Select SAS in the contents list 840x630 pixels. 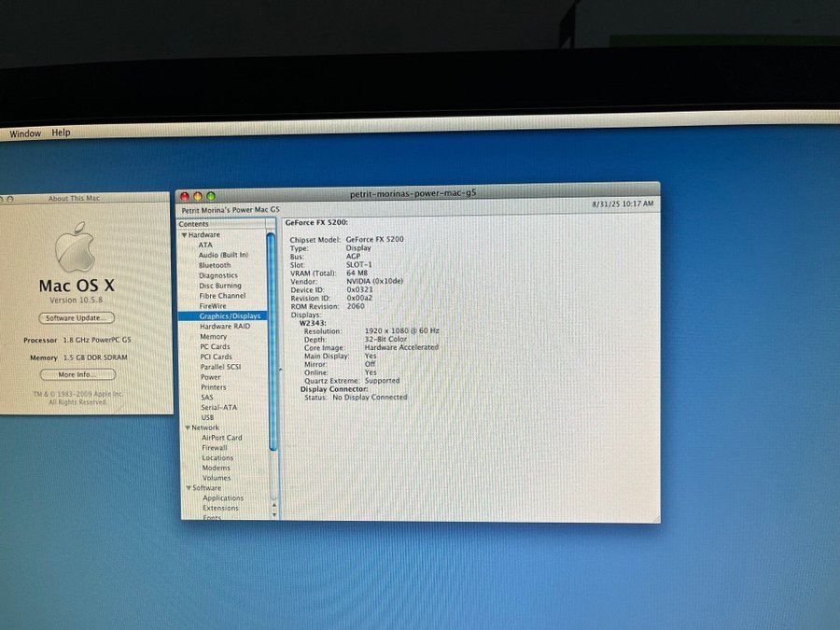(x=207, y=398)
